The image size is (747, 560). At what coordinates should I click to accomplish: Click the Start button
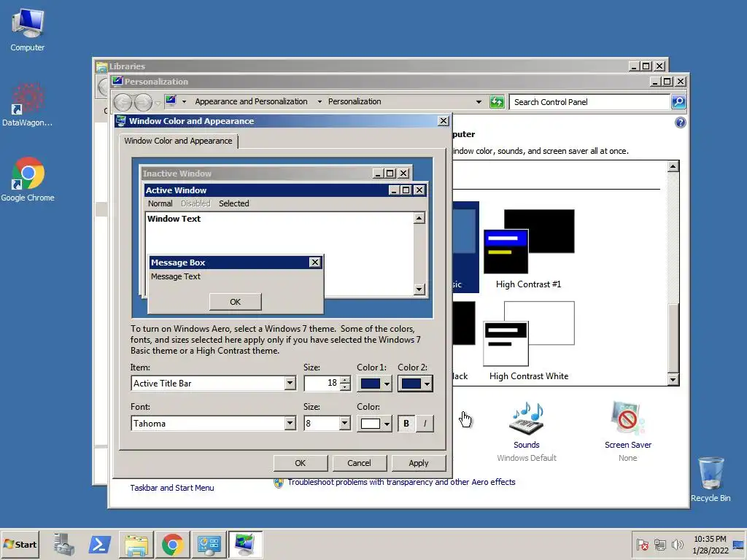point(20,544)
